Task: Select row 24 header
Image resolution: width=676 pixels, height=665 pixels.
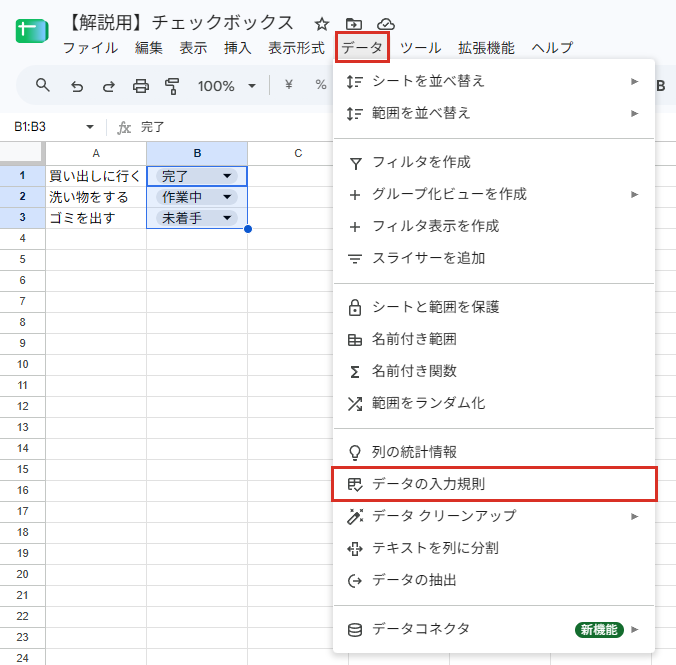Action: (x=22, y=658)
